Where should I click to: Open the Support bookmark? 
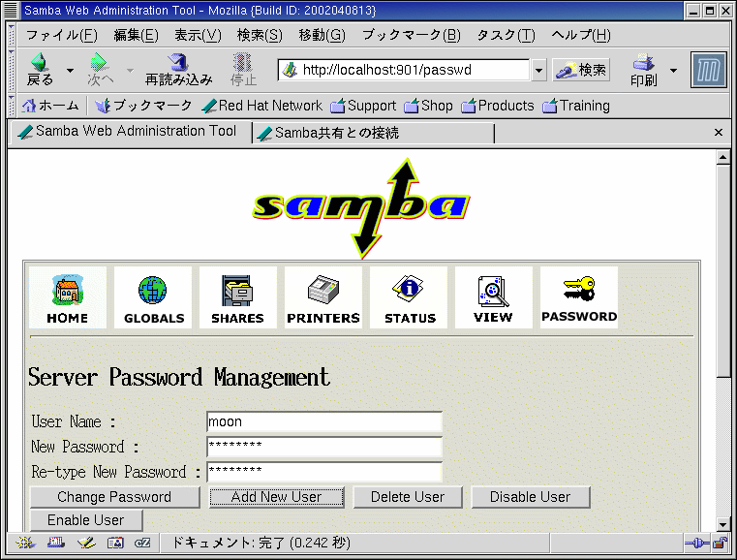363,106
